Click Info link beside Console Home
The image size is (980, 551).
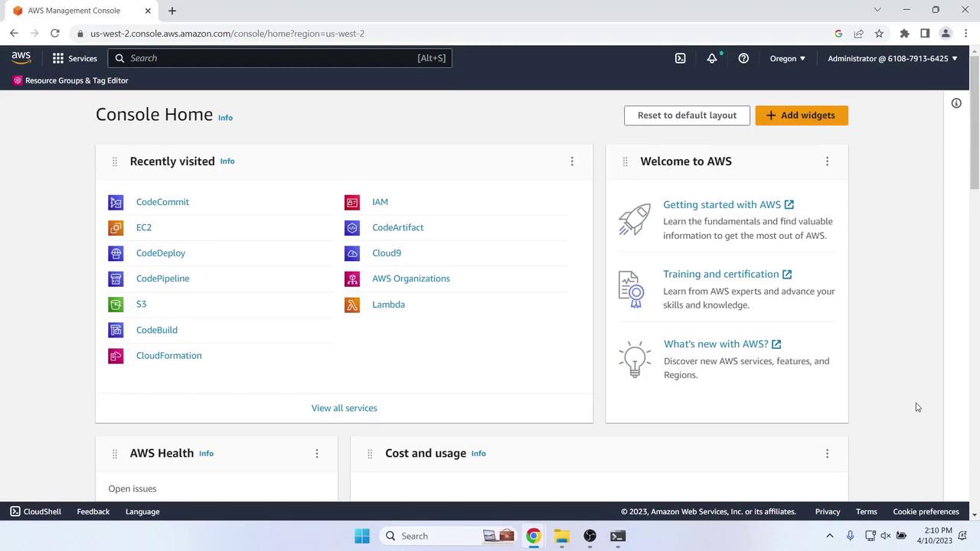pos(225,118)
